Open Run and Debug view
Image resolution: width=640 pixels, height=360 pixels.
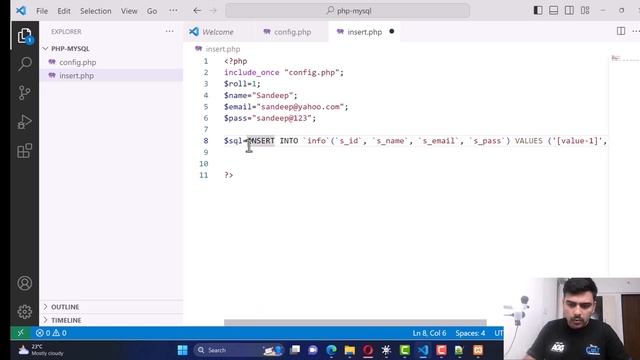coord(24,122)
